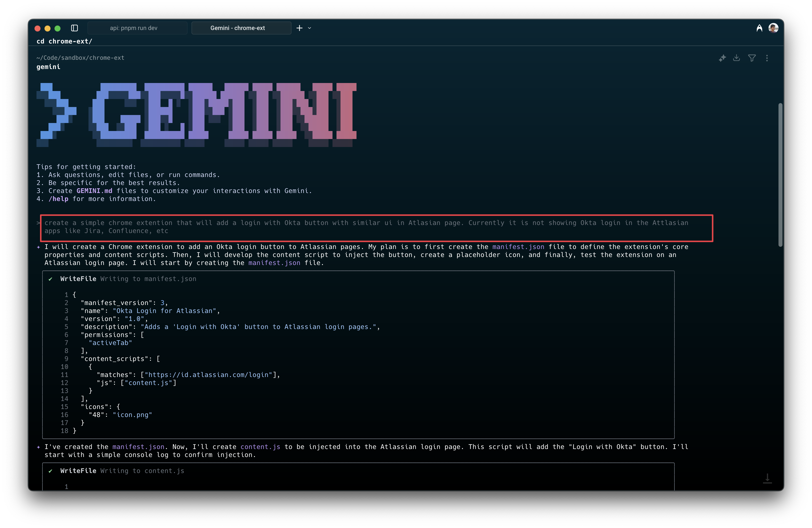Click the '"icons": {' line
The width and height of the screenshot is (812, 528).
(x=100, y=407)
